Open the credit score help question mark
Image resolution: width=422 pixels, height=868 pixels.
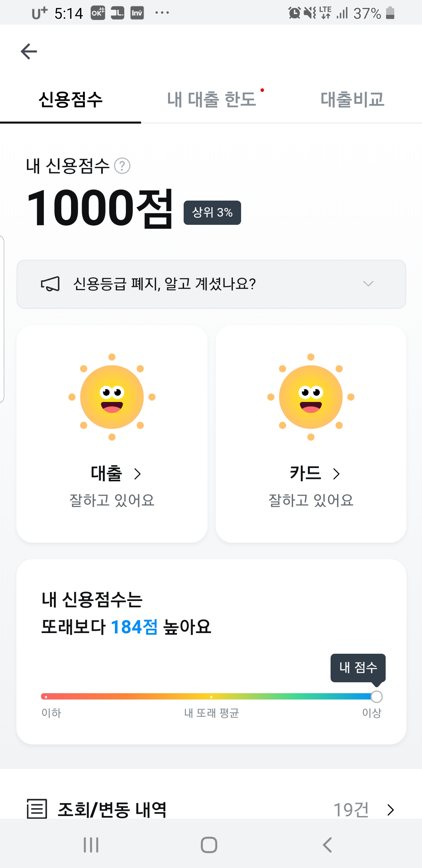122,166
